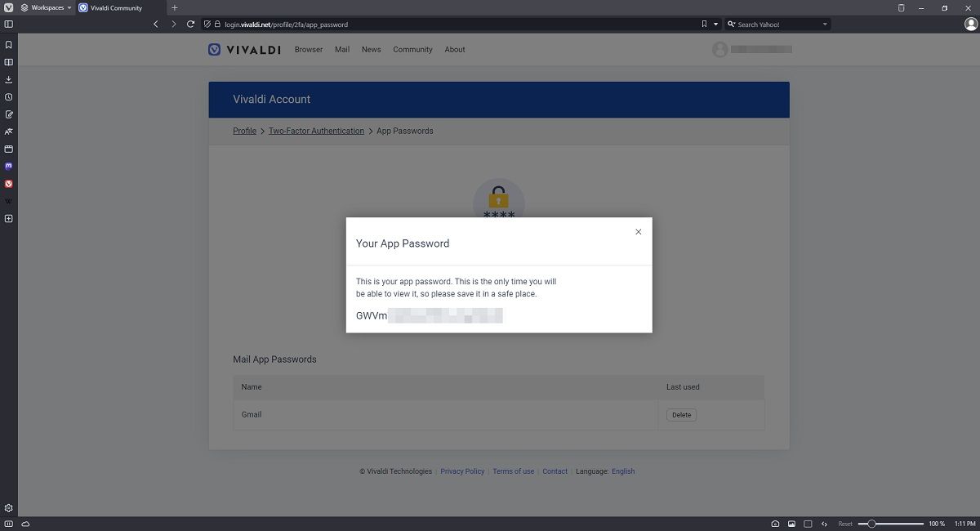
Task: Go to Two-Factor Authentication breadcrumb
Action: 316,131
